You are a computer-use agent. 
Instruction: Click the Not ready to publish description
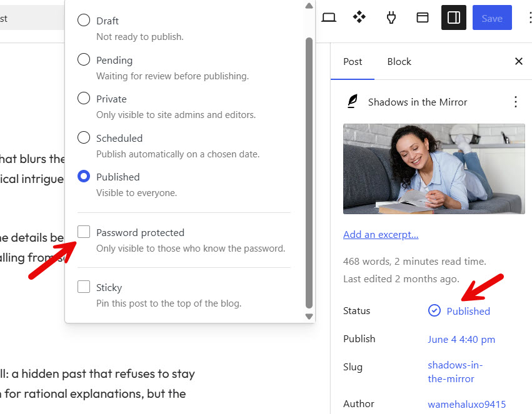140,37
